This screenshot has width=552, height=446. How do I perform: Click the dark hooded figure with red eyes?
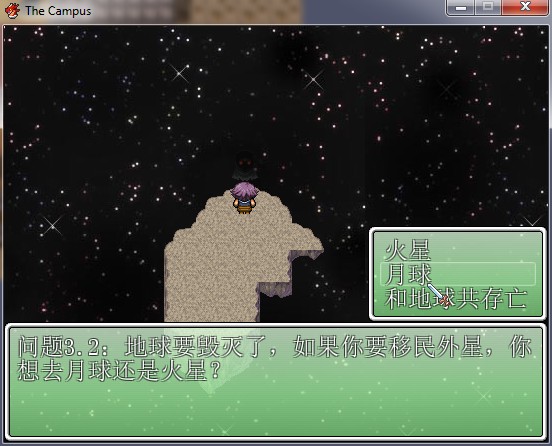245,166
